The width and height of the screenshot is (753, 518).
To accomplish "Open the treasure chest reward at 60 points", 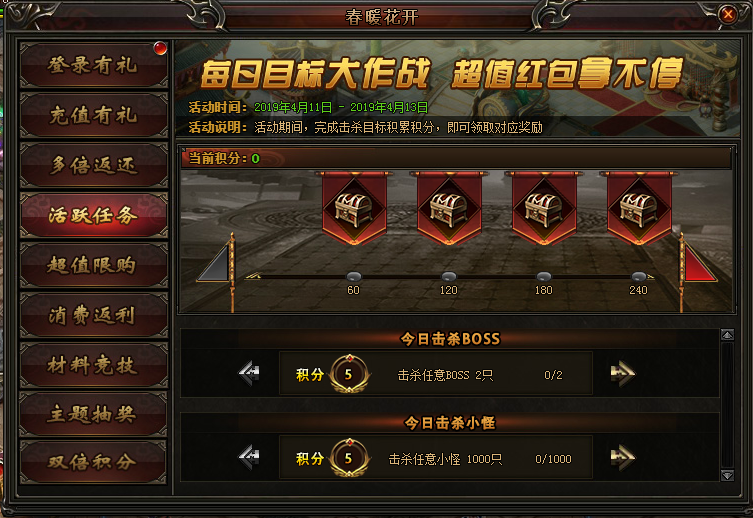I will click(354, 209).
